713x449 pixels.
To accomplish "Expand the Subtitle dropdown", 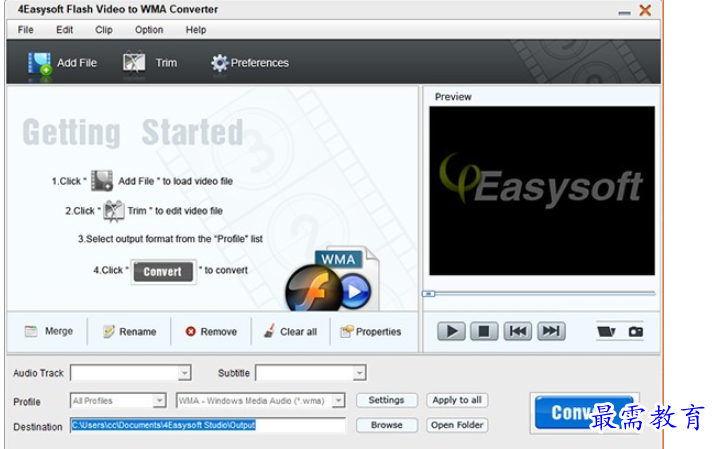I will pyautogui.click(x=359, y=373).
